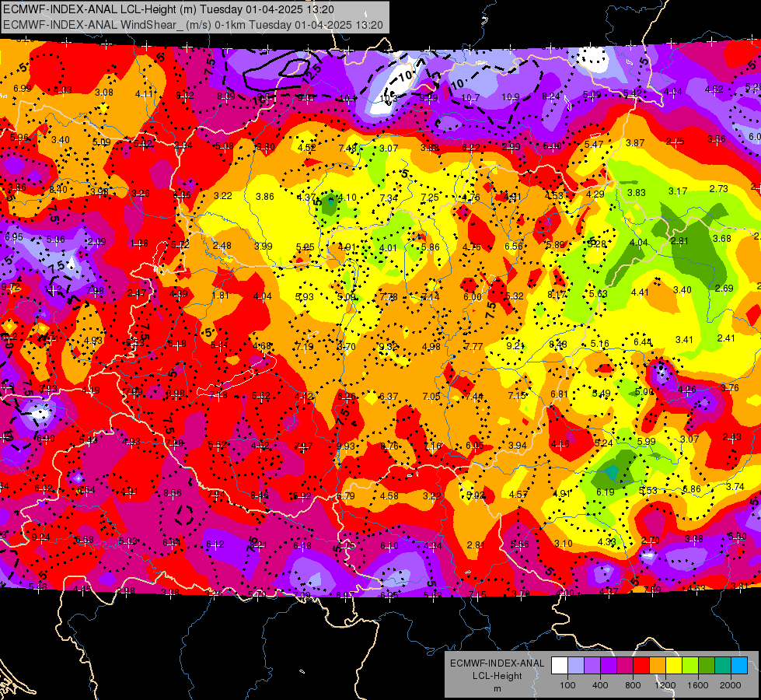The image size is (761, 700).
Task: Select the grid value 6.37
Action: 388,397
